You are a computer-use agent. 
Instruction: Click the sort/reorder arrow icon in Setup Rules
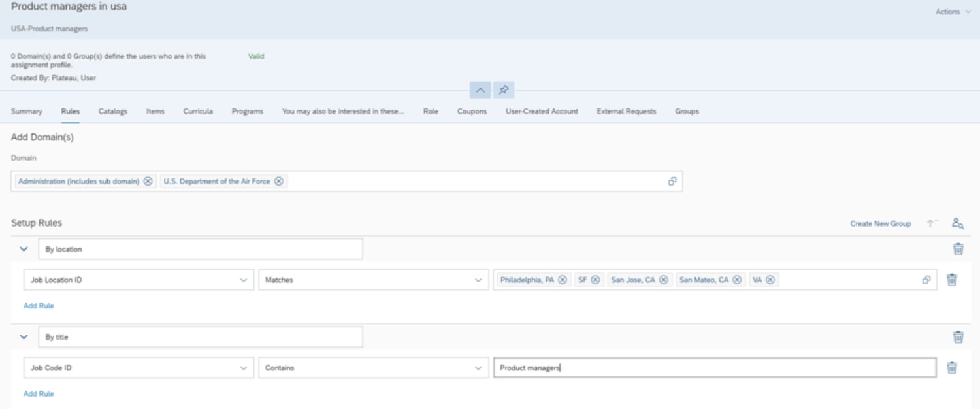[932, 223]
